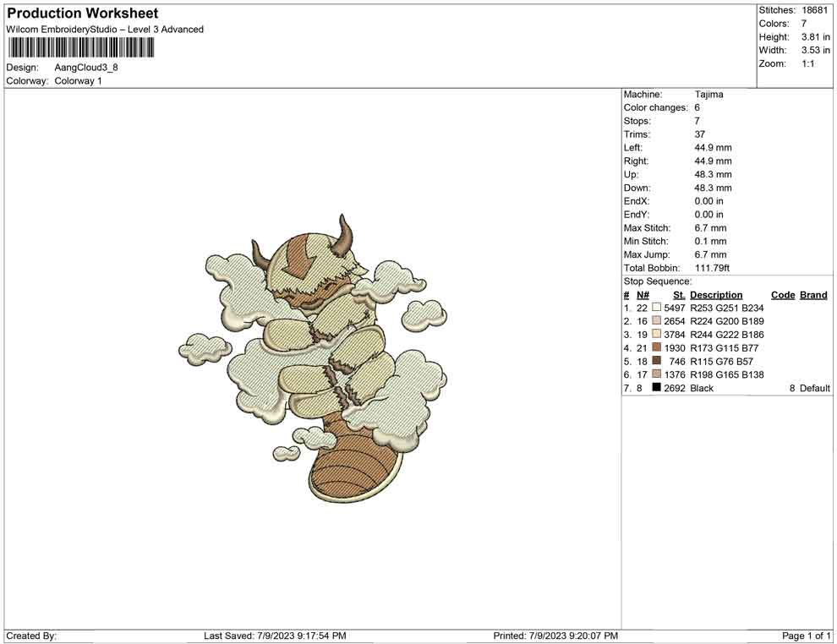Click the description 'R173 G115 B77'
This screenshot has width=837, height=644.
(x=725, y=348)
